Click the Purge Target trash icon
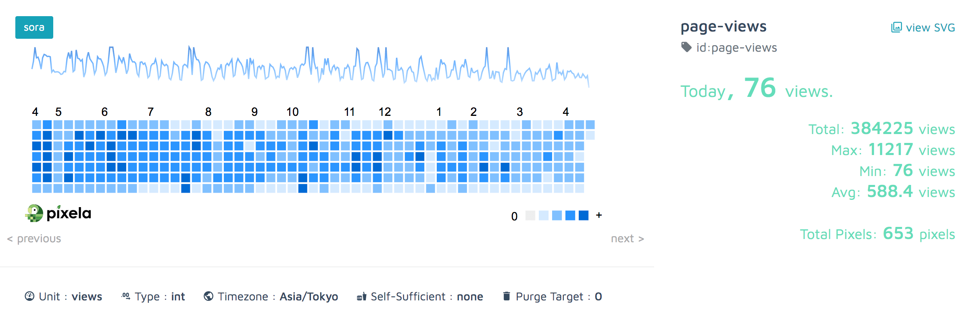 click(x=507, y=296)
